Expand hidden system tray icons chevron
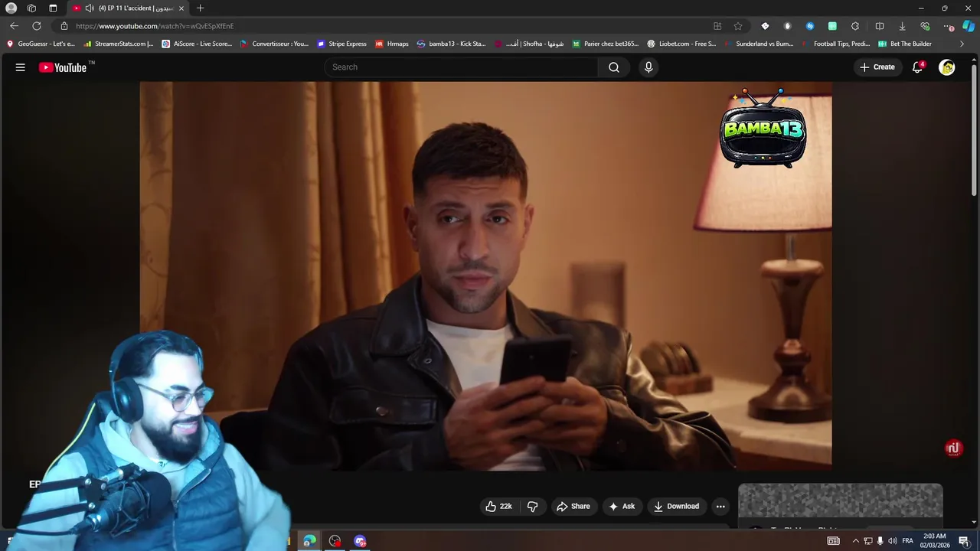This screenshot has height=551, width=980. pos(855,541)
